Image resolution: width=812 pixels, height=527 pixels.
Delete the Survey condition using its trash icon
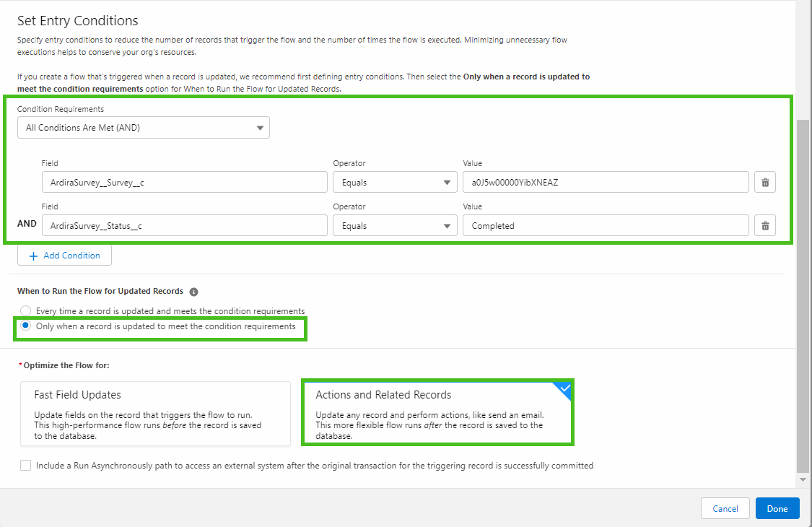(x=764, y=182)
